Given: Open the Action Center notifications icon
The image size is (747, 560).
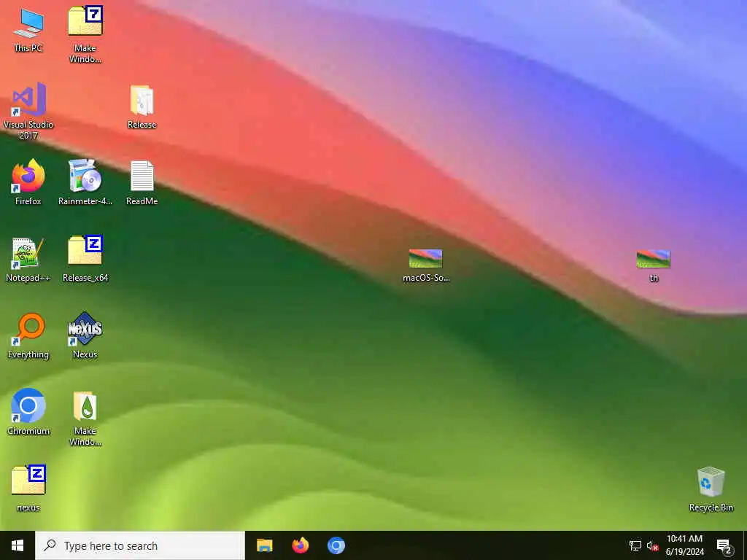Looking at the screenshot, I should (724, 545).
